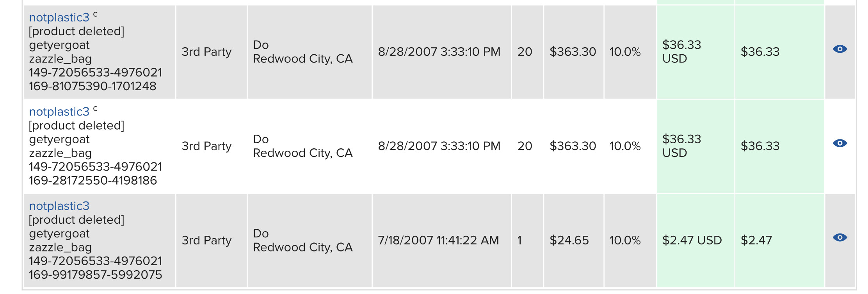Click product ID 169-28172550-4198186
The image size is (868, 294).
93,180
